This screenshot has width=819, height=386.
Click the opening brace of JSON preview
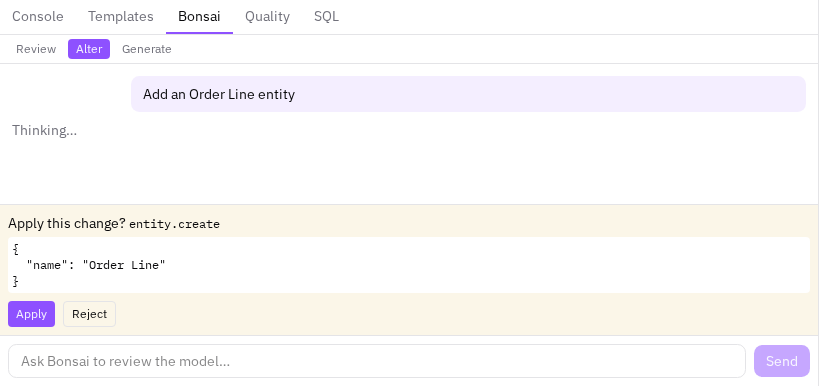click(15, 249)
